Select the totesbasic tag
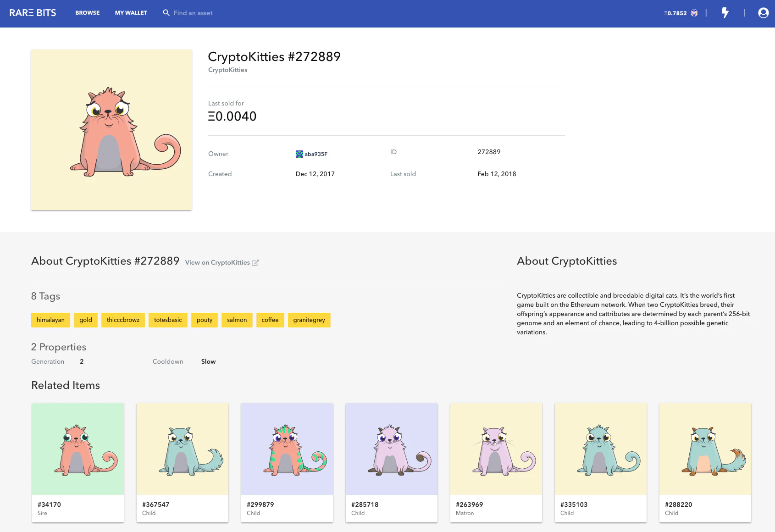Screen dimensions: 775x532 pos(168,320)
